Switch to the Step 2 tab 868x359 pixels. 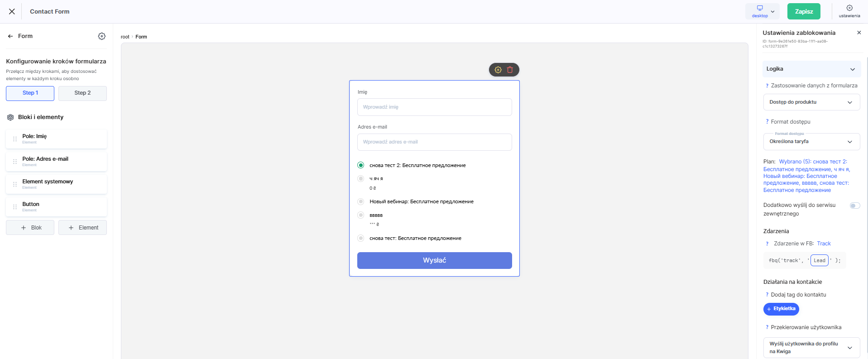82,93
